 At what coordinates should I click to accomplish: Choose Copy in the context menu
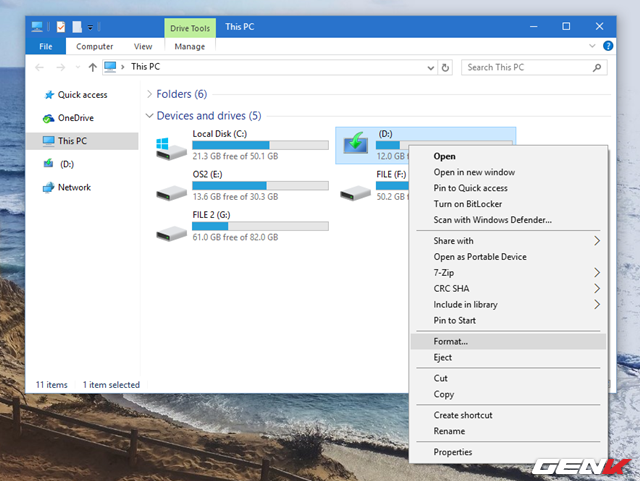[x=508, y=394]
